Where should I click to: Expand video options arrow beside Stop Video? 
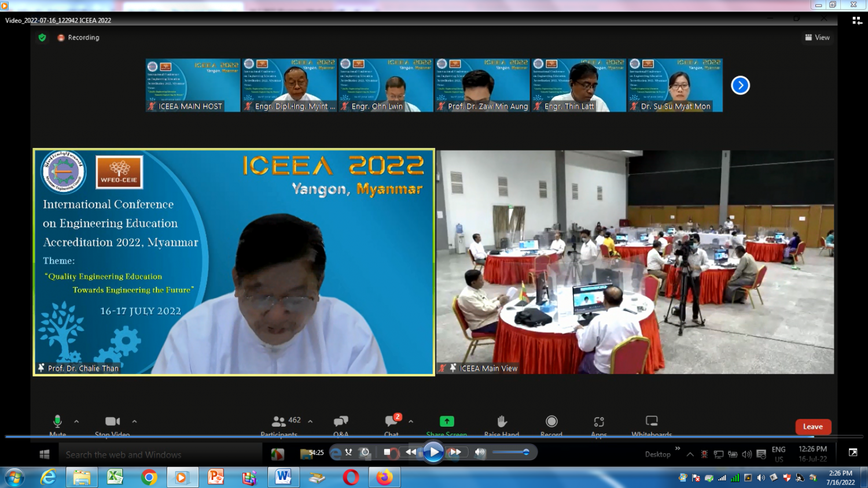point(134,422)
